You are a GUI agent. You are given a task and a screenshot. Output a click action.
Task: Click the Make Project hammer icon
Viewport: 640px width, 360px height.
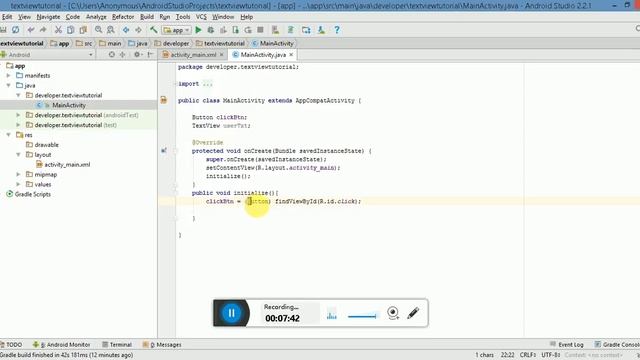153,30
